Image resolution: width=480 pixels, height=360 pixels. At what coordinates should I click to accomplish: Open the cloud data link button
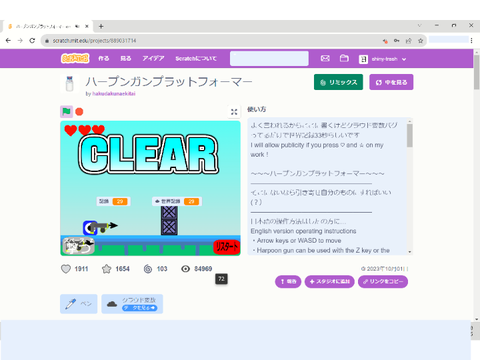[139, 308]
